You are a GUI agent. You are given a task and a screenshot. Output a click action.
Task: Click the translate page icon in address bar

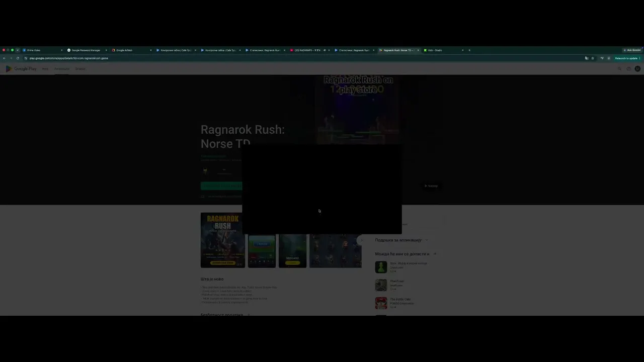coord(587,58)
